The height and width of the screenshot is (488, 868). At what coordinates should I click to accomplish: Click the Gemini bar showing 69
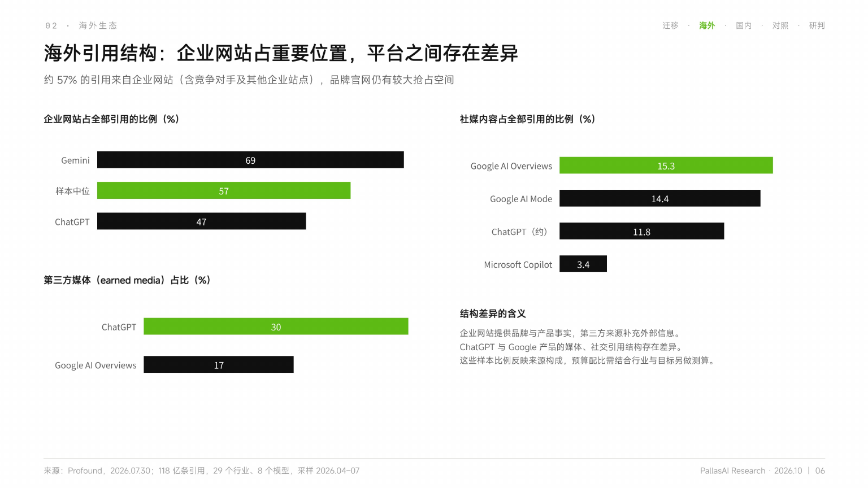[250, 160]
